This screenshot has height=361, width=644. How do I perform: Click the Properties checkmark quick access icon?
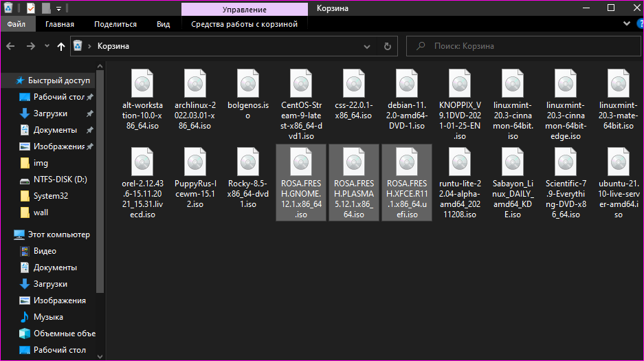(x=30, y=8)
